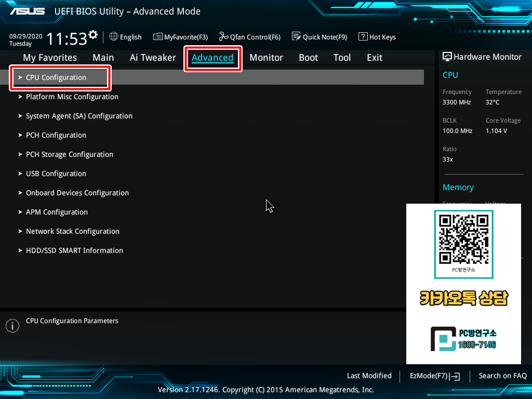This screenshot has height=399, width=532.
Task: Open the Platform Misc Configuration label
Action: (x=72, y=97)
